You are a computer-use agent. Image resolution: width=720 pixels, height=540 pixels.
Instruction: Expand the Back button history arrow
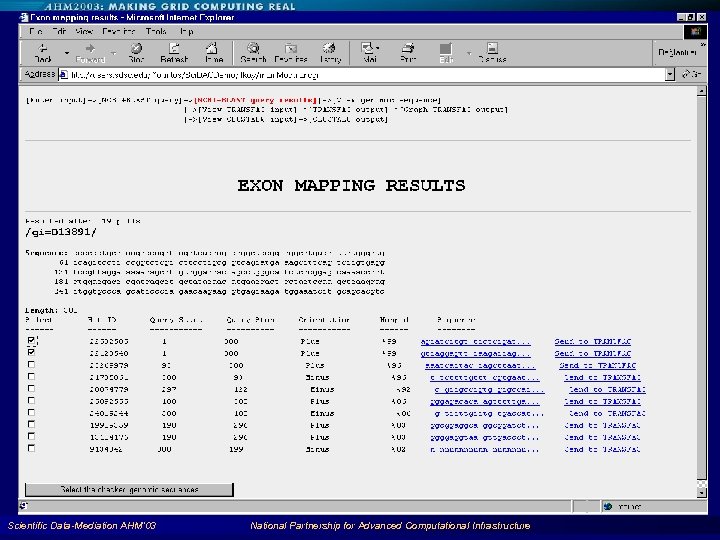click(x=66, y=52)
